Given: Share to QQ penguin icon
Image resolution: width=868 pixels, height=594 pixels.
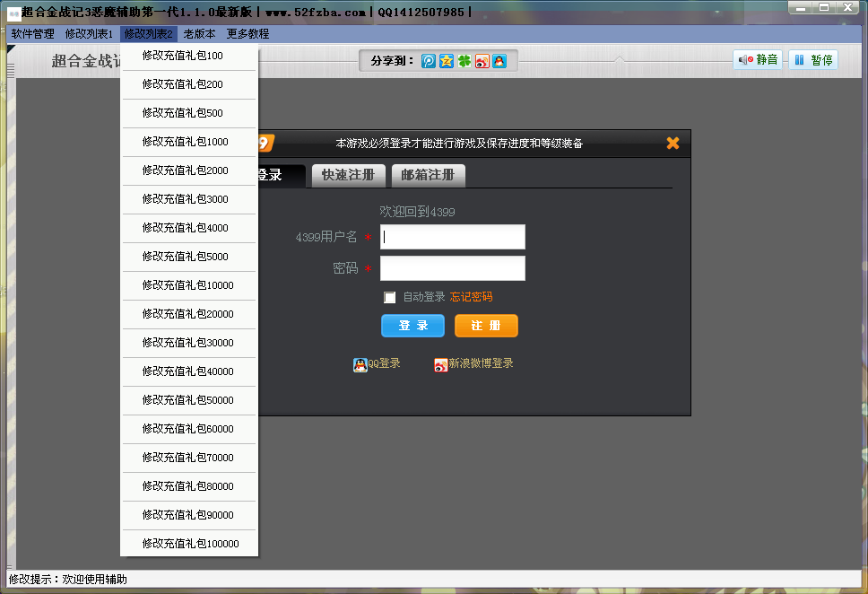Looking at the screenshot, I should (x=499, y=61).
